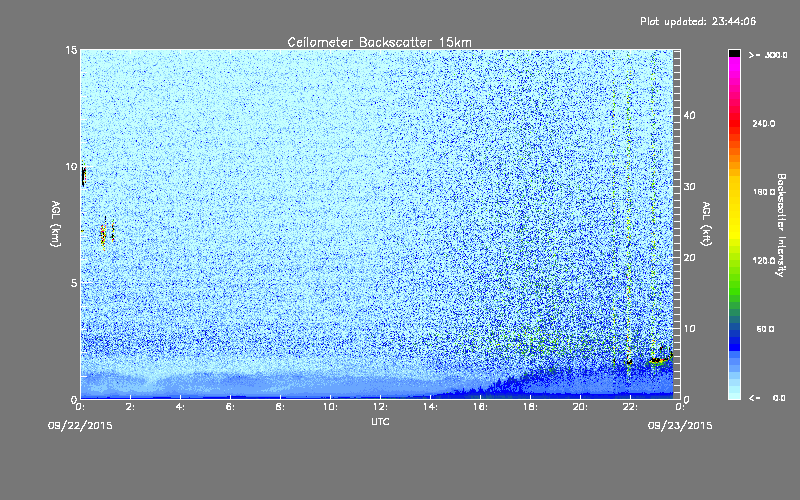Click the red band near 240.0
Viewport: 800px width, 500px height.
point(734,123)
